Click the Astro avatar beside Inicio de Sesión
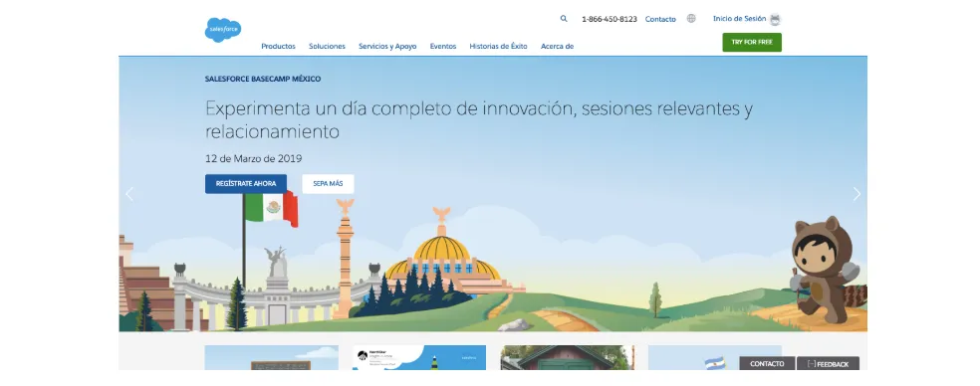Image resolution: width=980 pixels, height=386 pixels. (x=775, y=19)
